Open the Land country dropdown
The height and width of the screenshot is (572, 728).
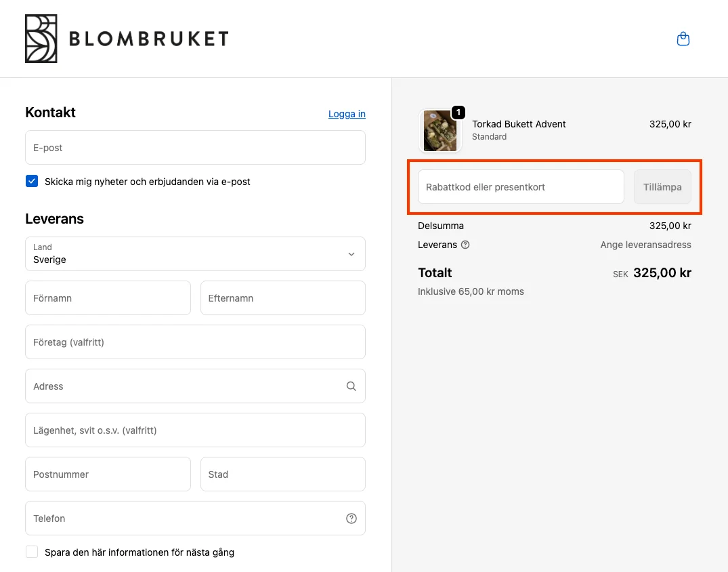[195, 254]
